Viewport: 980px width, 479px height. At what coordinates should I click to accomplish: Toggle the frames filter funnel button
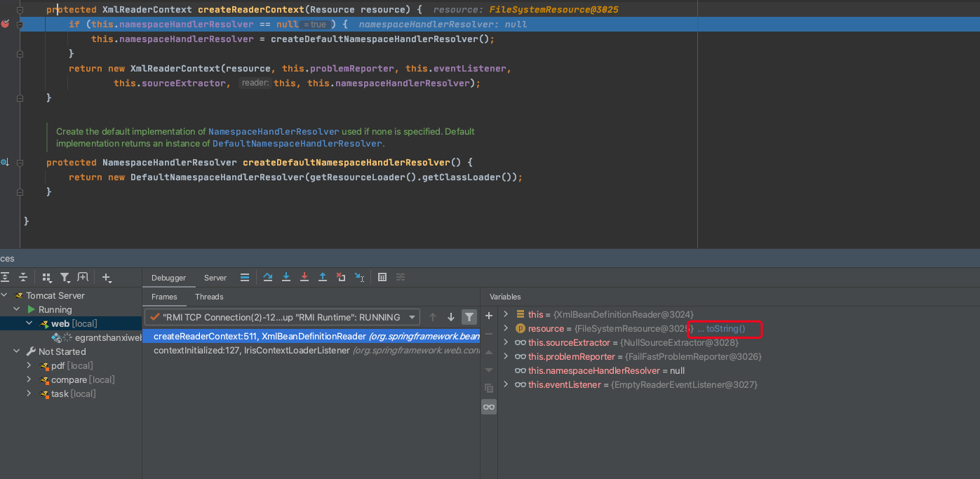point(469,317)
